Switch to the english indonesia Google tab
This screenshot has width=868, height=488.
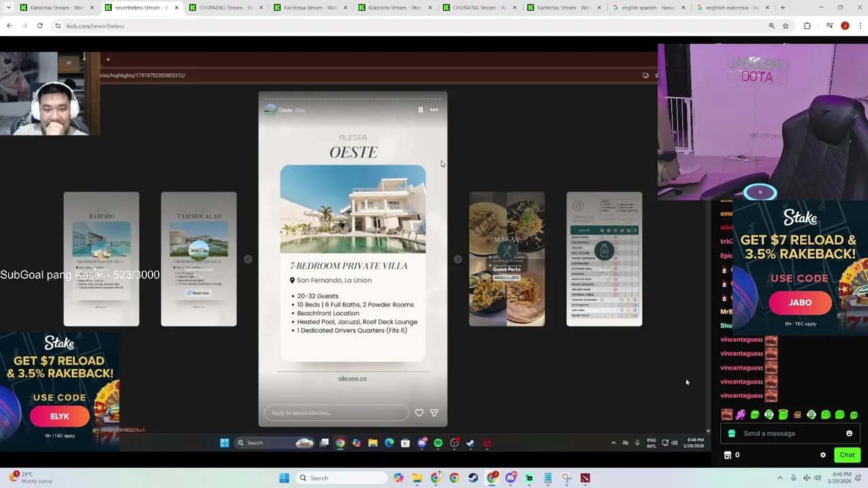click(x=734, y=7)
